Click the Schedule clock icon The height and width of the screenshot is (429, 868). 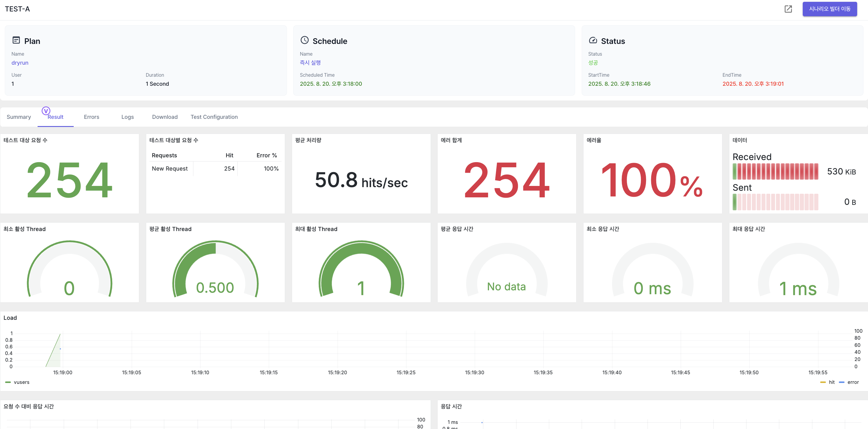coord(304,40)
